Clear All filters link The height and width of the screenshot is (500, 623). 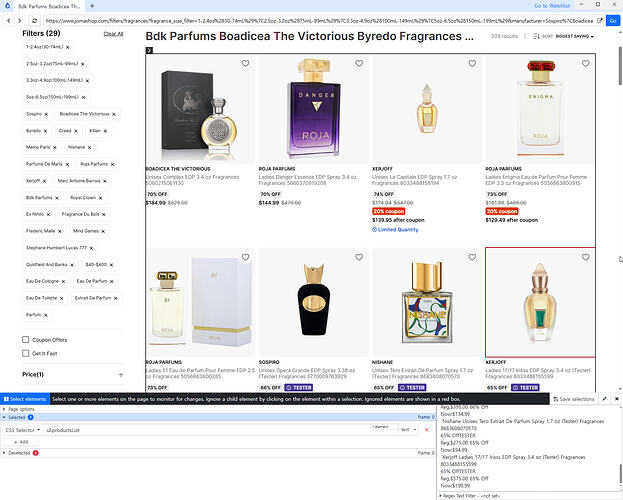click(113, 34)
